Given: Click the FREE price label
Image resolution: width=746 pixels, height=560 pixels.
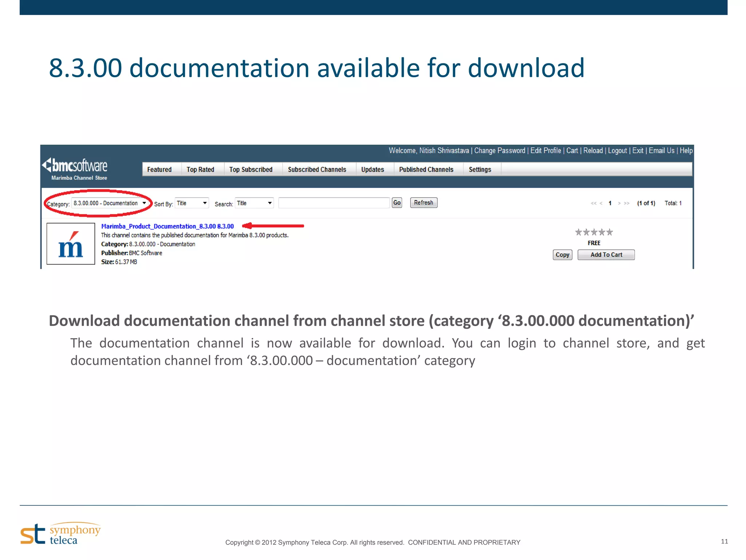Looking at the screenshot, I should 594,243.
